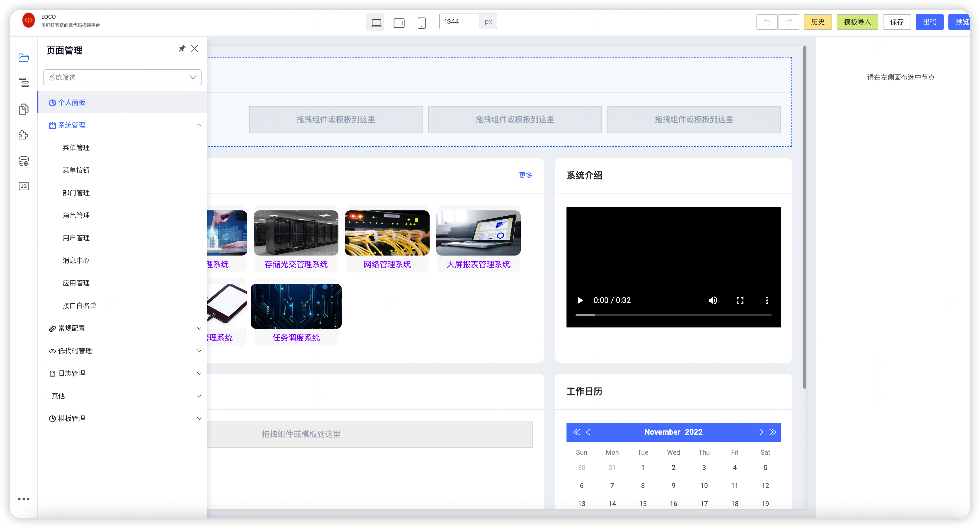Image resolution: width=980 pixels, height=528 pixels.
Task: Toggle video fullscreen mode
Action: (x=740, y=300)
